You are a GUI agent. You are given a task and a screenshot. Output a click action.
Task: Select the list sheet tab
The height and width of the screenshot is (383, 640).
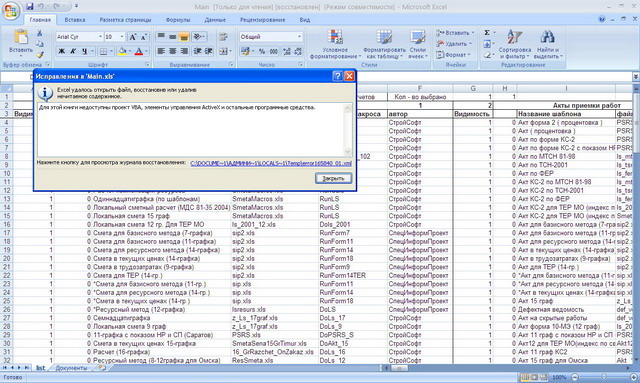[x=40, y=368]
